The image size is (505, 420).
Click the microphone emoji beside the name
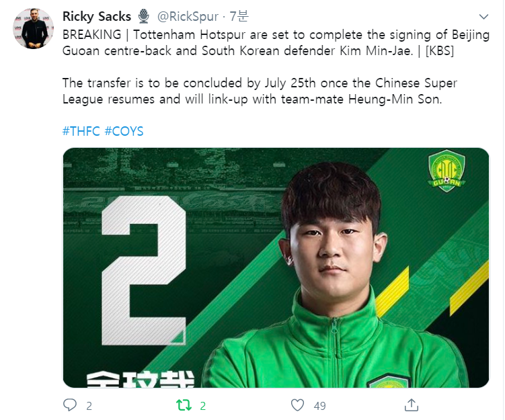(x=143, y=16)
